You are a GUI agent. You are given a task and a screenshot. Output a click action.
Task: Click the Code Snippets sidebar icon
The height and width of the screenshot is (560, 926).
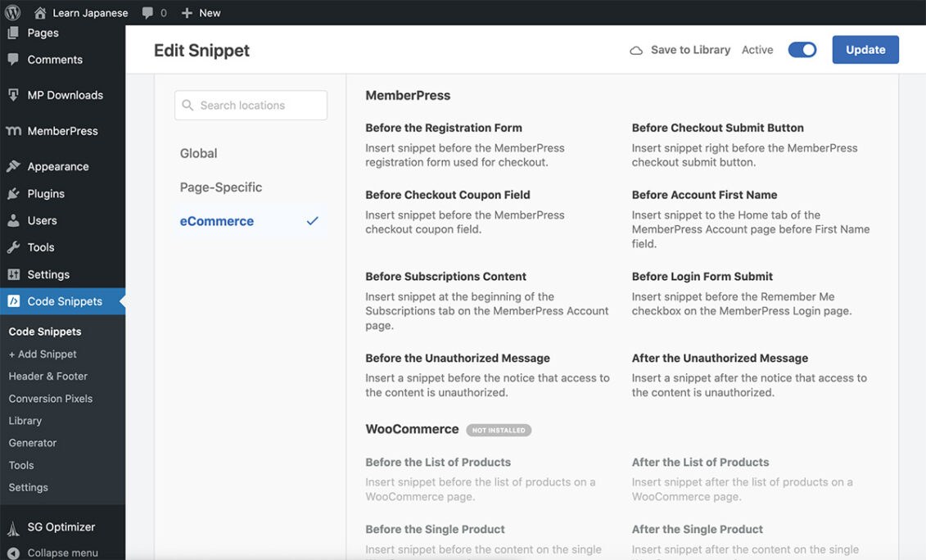pos(14,301)
